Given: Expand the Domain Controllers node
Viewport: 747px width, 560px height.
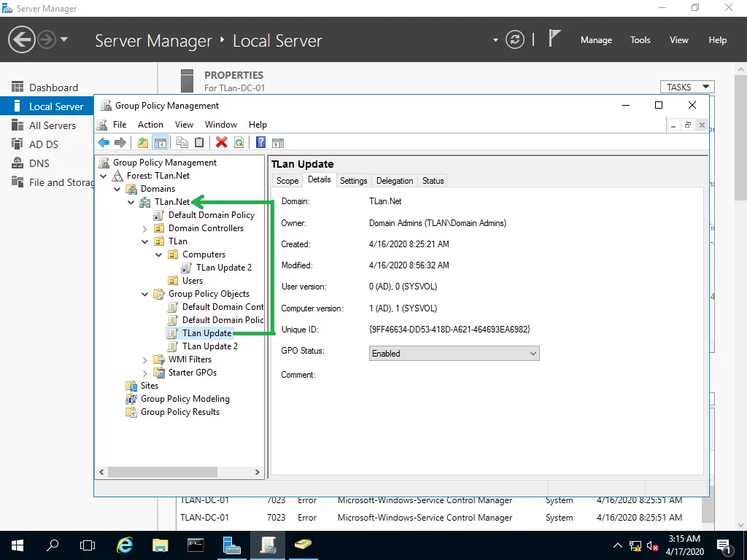Looking at the screenshot, I should 145,228.
